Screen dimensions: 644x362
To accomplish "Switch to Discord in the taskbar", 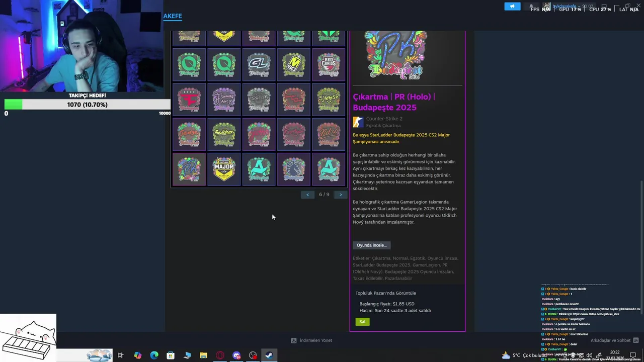I will click(236, 355).
